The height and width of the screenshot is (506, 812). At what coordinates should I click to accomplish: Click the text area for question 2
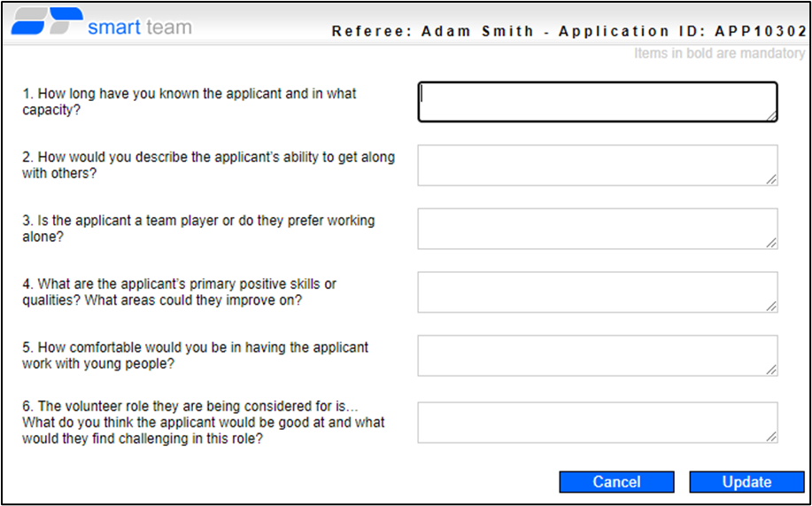(x=597, y=166)
